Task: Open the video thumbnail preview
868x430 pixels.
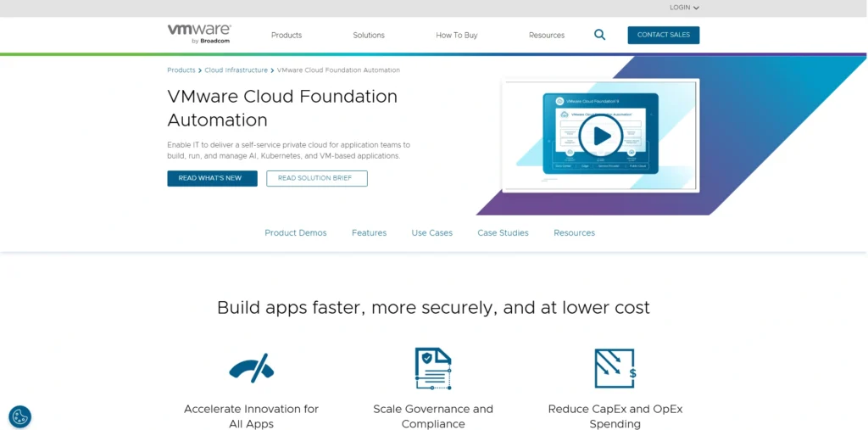Action: 601,136
